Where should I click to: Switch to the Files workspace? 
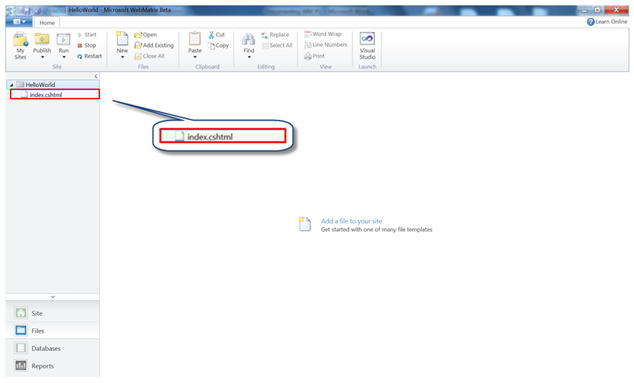[53, 330]
